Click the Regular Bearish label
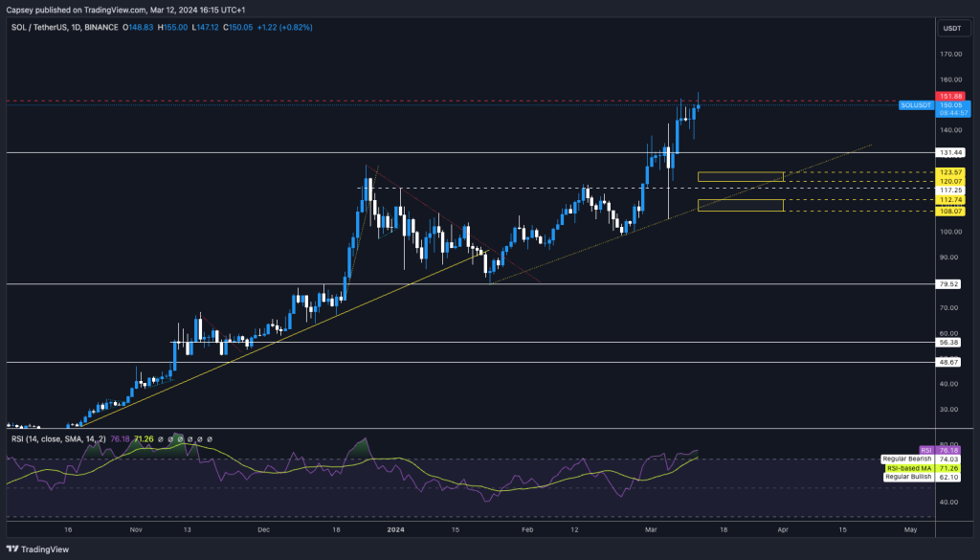Image resolution: width=980 pixels, height=560 pixels. point(908,459)
